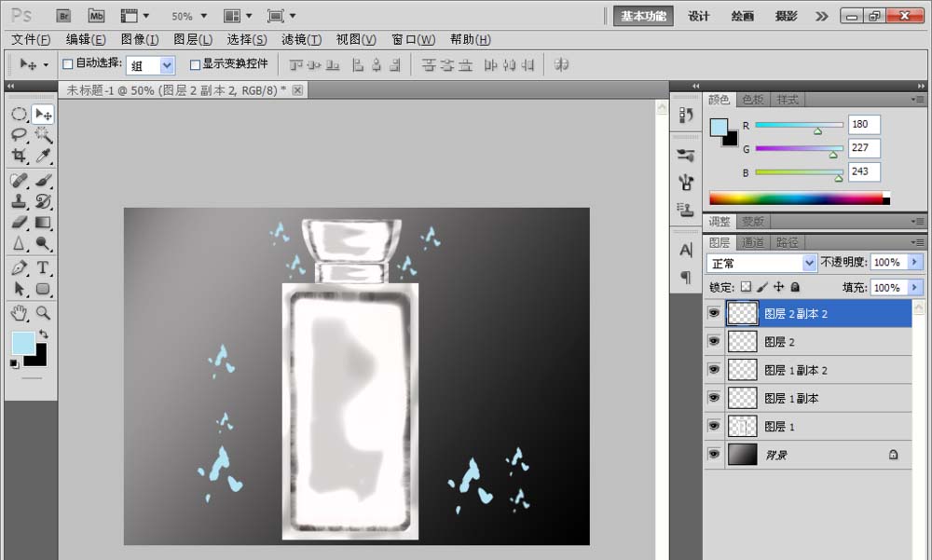Select the Brush tool
The height and width of the screenshot is (560, 932).
43,180
